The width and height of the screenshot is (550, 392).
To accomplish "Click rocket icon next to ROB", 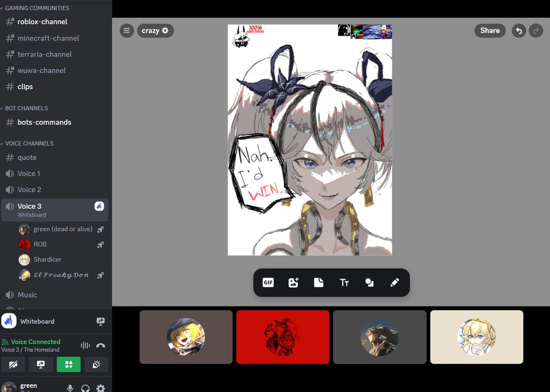I will (100, 245).
